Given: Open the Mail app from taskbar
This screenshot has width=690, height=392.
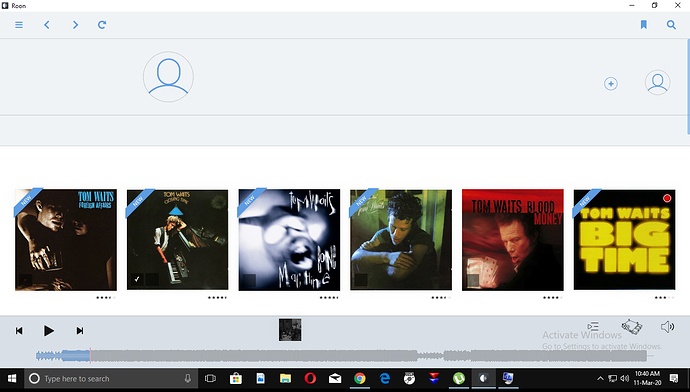Looking at the screenshot, I should click(x=335, y=378).
